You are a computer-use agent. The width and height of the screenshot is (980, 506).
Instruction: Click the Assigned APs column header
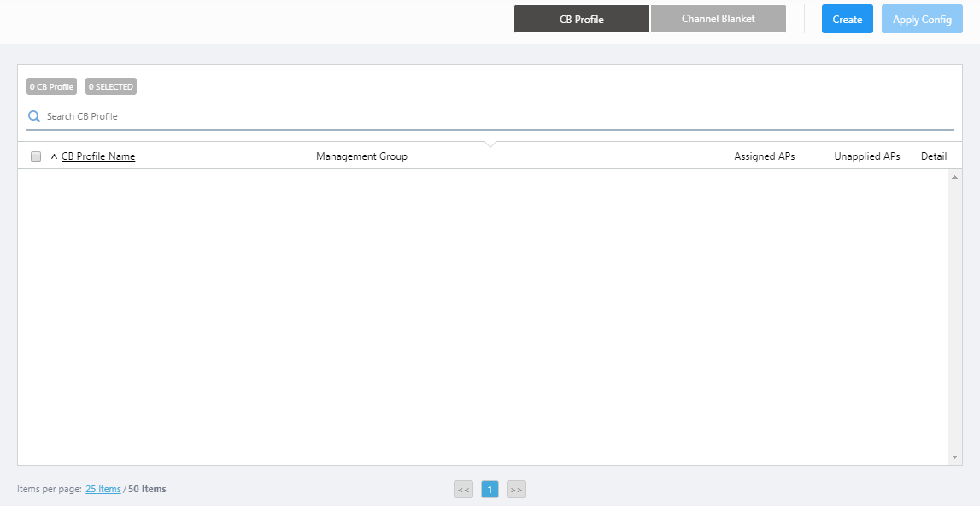(764, 156)
